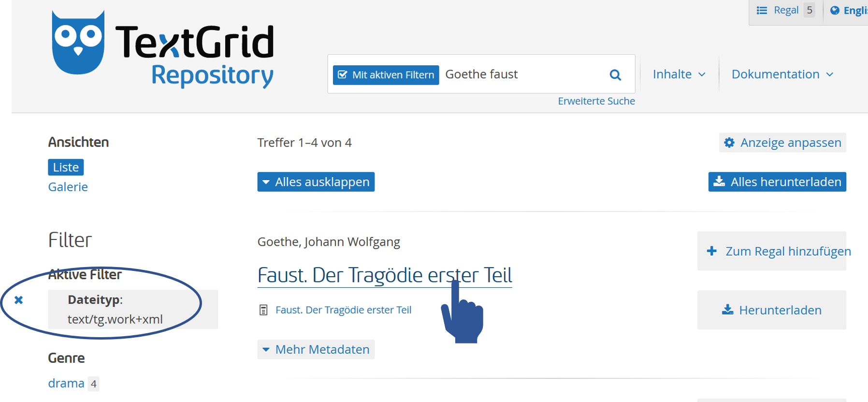
Task: Open the small document link 'Faust. Der Tragödie erster Teil'
Action: (x=343, y=310)
